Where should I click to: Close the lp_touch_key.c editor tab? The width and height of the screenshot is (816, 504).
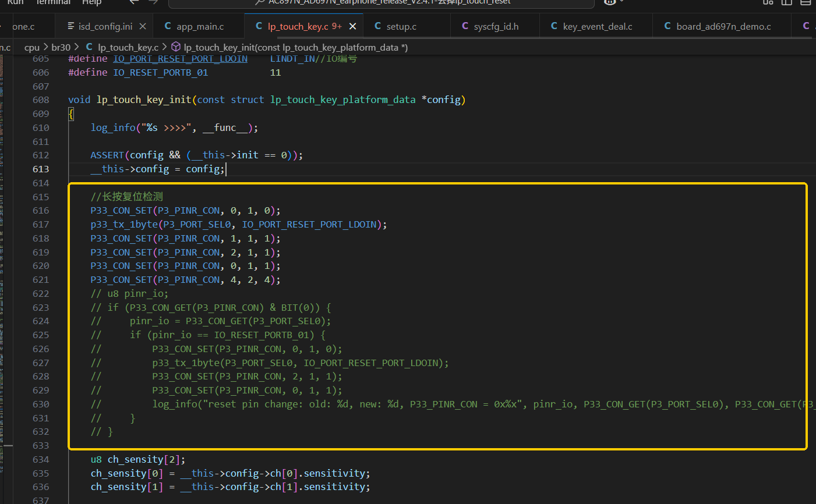click(352, 26)
